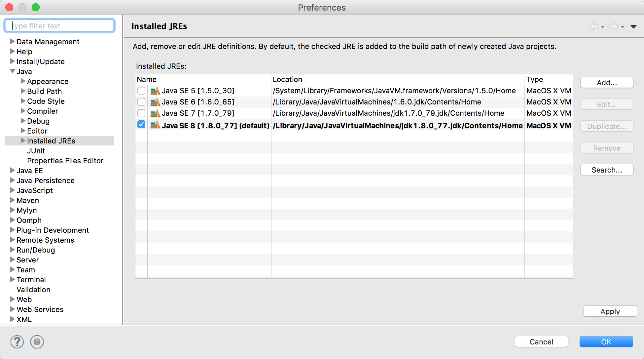Select Remote Systems preferences
The width and height of the screenshot is (644, 359).
coord(46,240)
